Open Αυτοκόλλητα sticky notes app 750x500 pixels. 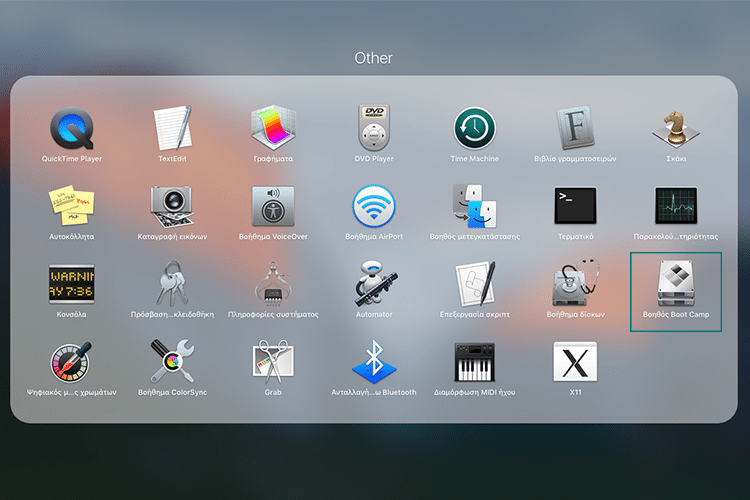[72, 205]
